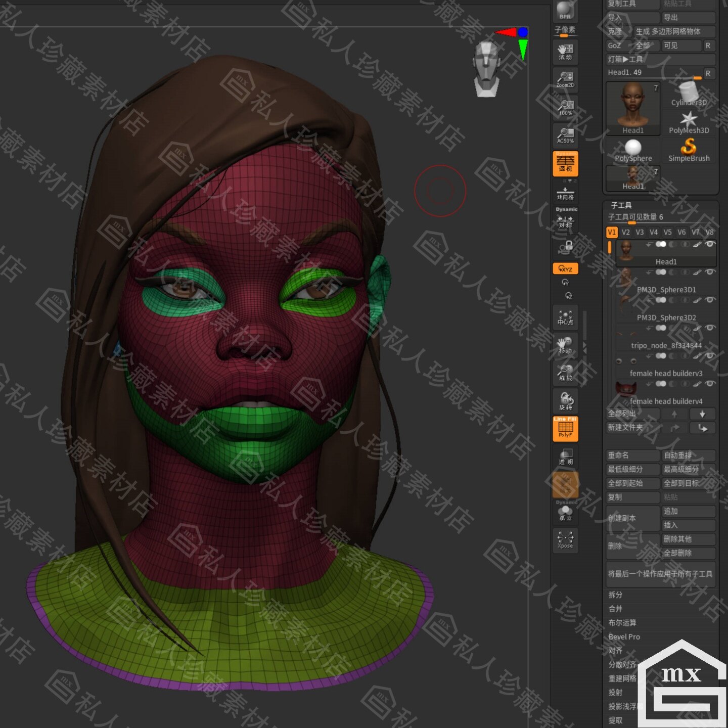Hide the PM3D_Sphere3D1 subtool eye
This screenshot has height=728, width=728.
click(710, 272)
